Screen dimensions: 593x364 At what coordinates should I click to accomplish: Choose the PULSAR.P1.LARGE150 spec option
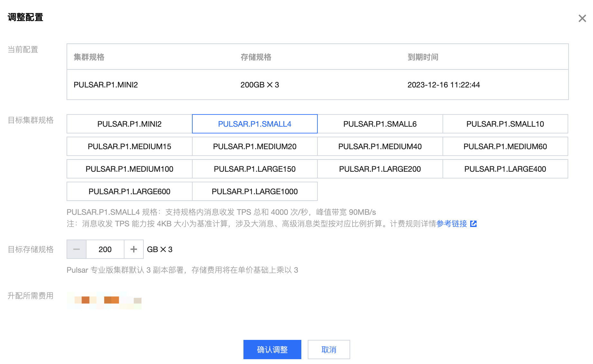[x=255, y=169]
